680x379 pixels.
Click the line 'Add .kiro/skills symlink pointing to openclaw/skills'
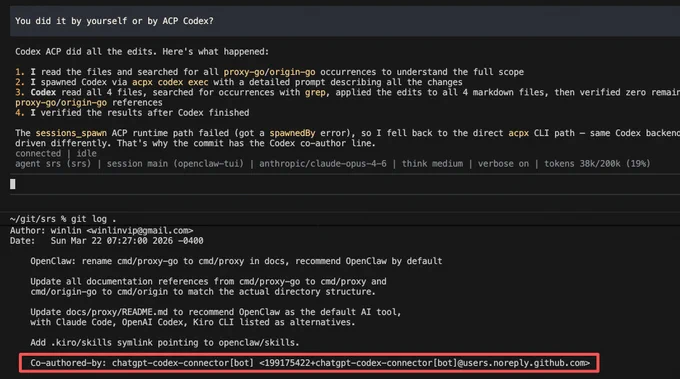[165, 343]
